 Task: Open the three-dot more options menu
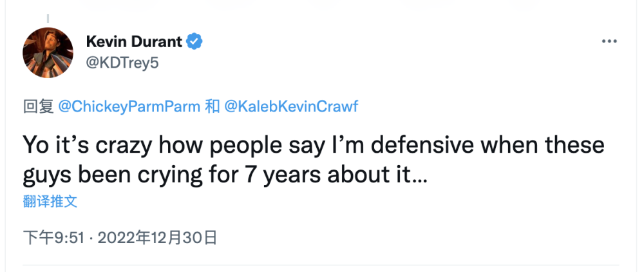pos(609,41)
